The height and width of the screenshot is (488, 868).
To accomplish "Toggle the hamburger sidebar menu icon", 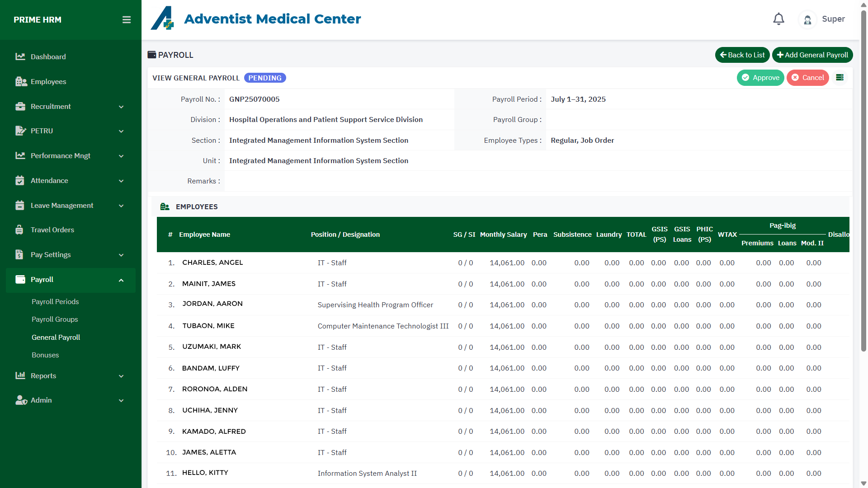I will (x=127, y=20).
